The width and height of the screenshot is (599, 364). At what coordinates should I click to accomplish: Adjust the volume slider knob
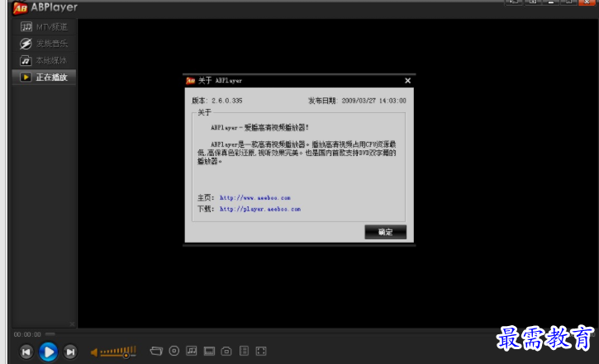(126, 354)
